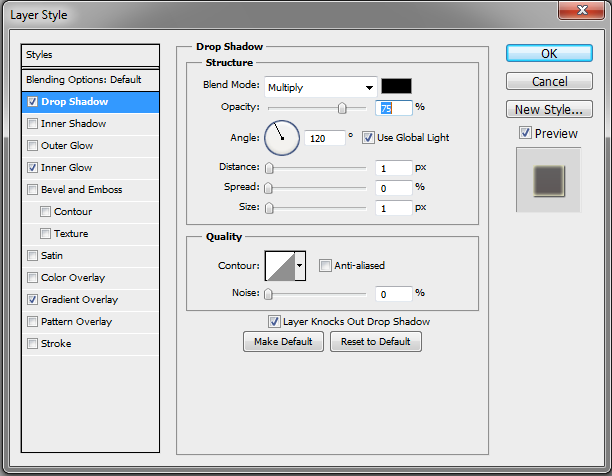Click the Angle value field
Screen dimensions: 612x476
coord(325,138)
